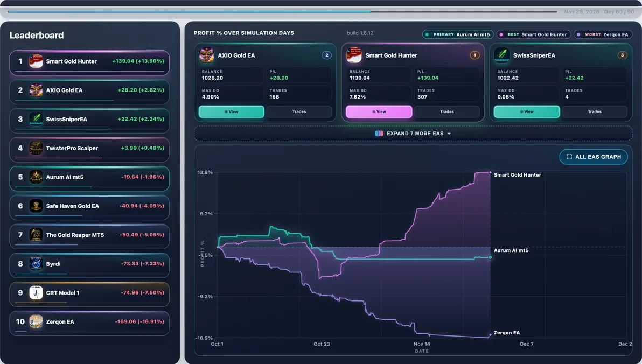Open Trades for SwissSniperEA

coord(595,112)
